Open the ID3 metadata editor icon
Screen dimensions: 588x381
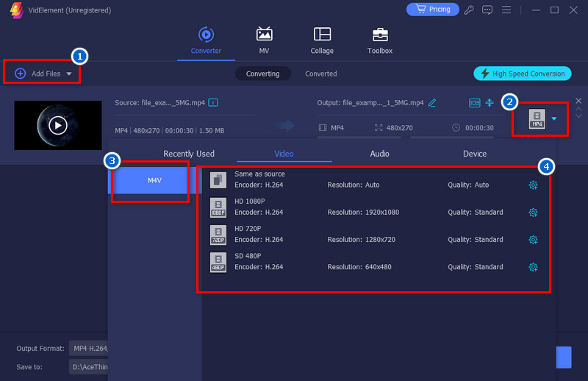[474, 102]
